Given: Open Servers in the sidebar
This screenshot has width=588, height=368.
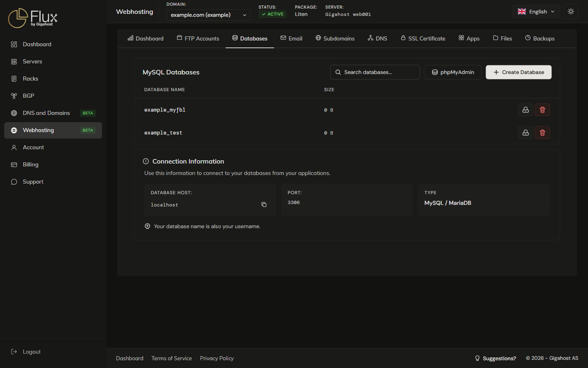Looking at the screenshot, I should click(53, 62).
